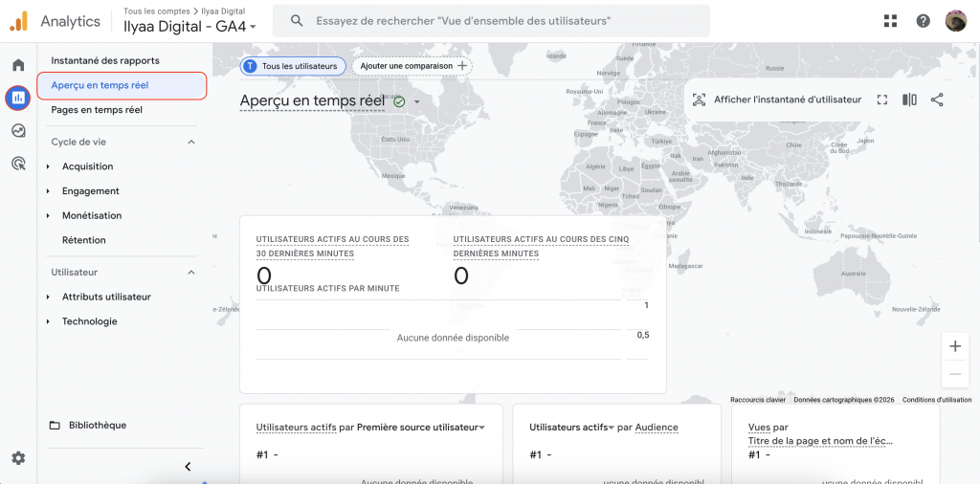Image resolution: width=980 pixels, height=484 pixels.
Task: Click the search magnifier icon
Action: click(x=298, y=21)
